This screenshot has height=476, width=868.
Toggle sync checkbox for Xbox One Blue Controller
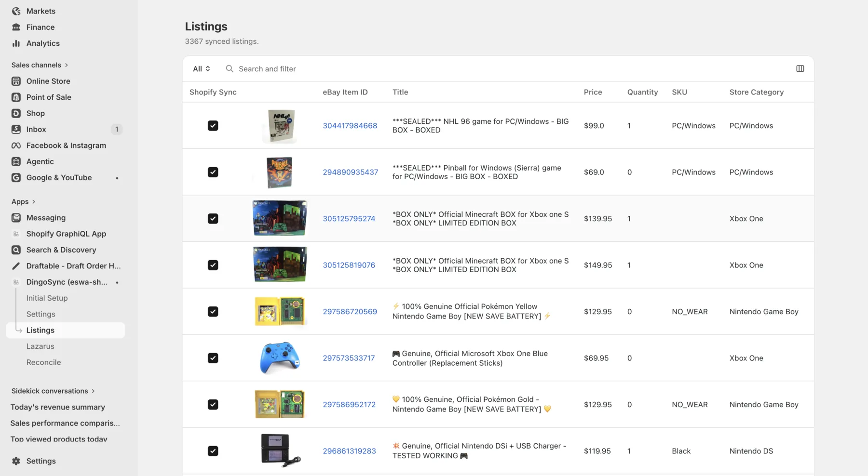click(x=213, y=358)
